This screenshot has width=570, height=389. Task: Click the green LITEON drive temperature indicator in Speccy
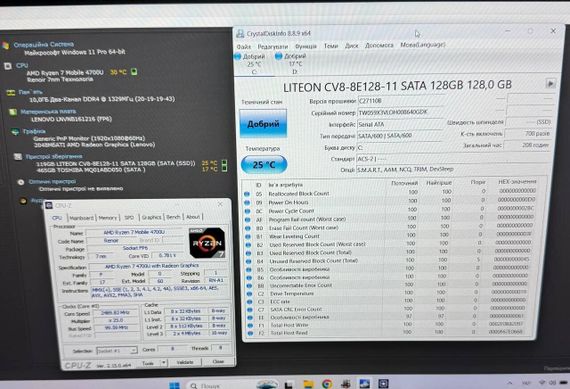tap(225, 163)
